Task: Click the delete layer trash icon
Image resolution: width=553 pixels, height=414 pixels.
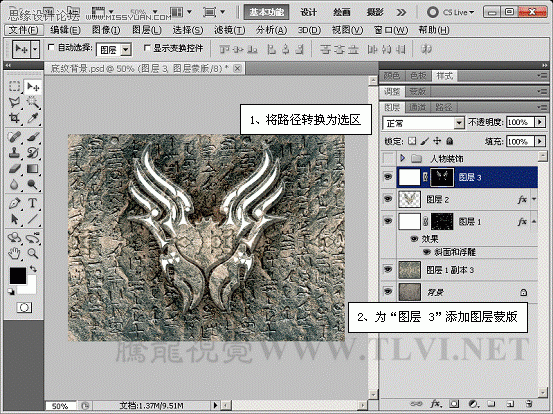Action: (528, 404)
